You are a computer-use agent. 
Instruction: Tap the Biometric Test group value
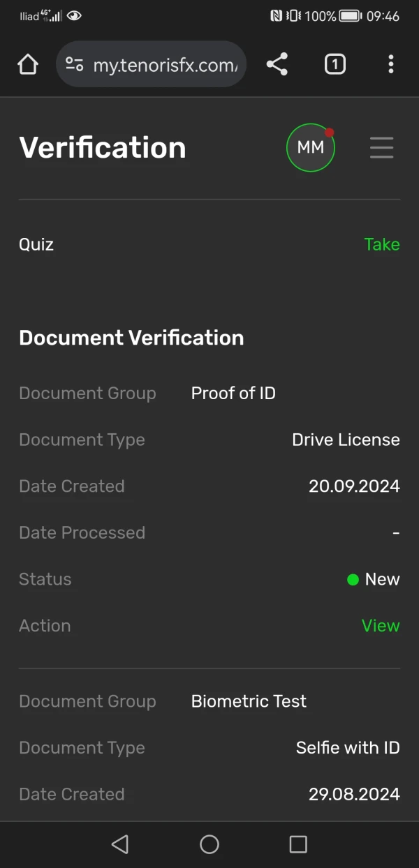click(x=249, y=701)
